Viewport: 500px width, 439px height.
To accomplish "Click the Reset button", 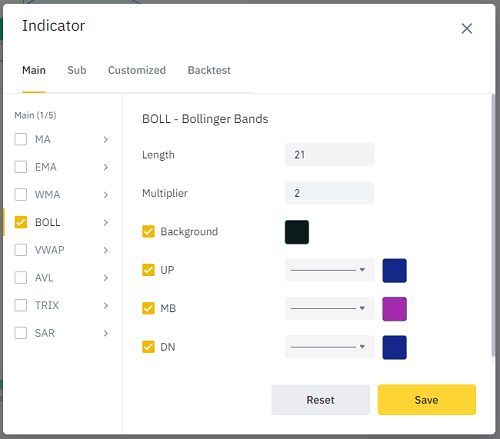I will point(320,400).
